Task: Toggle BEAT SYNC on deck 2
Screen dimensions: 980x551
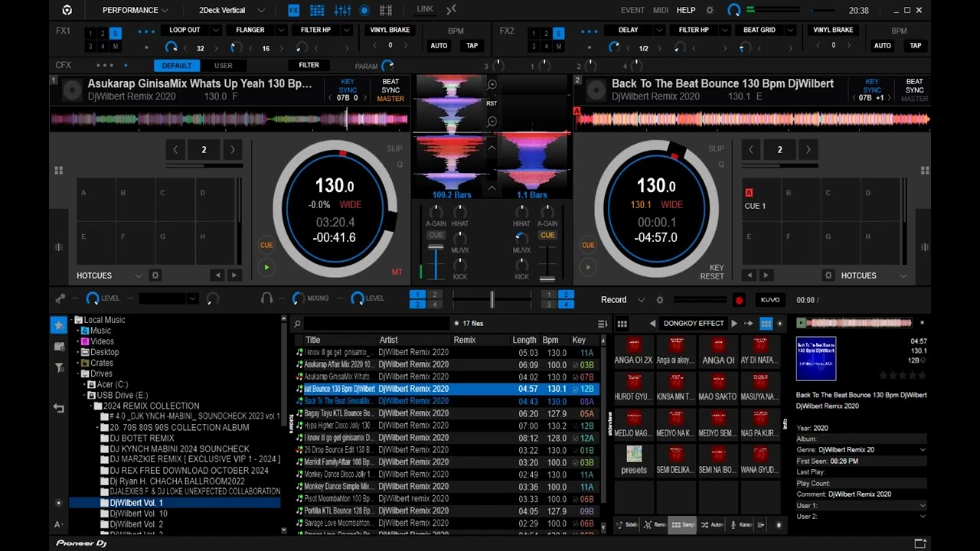Action: point(914,86)
